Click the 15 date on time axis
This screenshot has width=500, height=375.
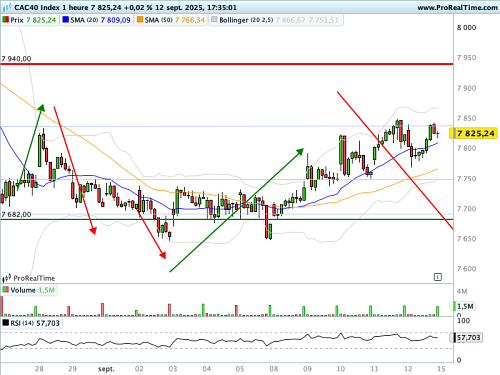click(441, 369)
